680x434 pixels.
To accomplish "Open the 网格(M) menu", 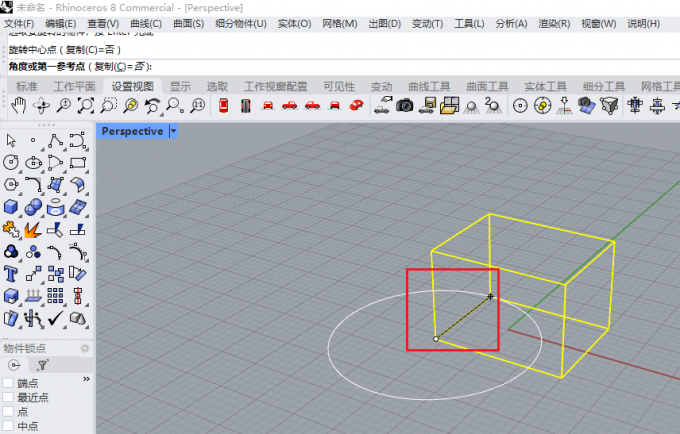I will 340,24.
